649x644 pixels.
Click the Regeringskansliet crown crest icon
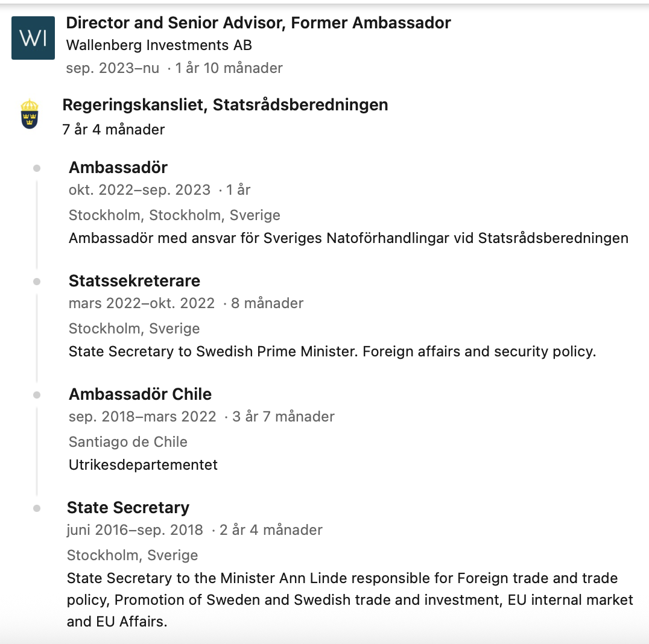click(x=30, y=114)
